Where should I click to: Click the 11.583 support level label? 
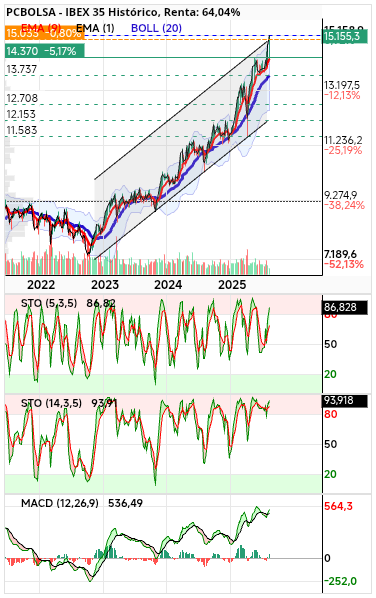click(22, 130)
